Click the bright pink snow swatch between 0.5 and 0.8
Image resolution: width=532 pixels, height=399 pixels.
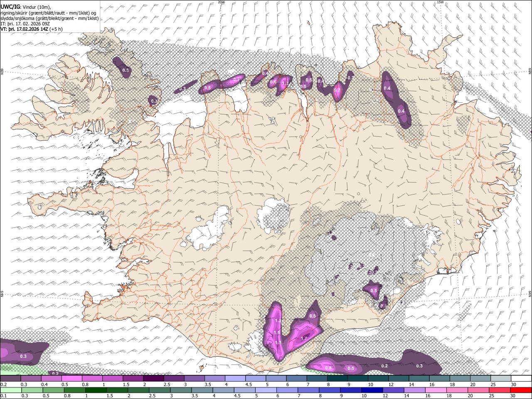pos(71,379)
